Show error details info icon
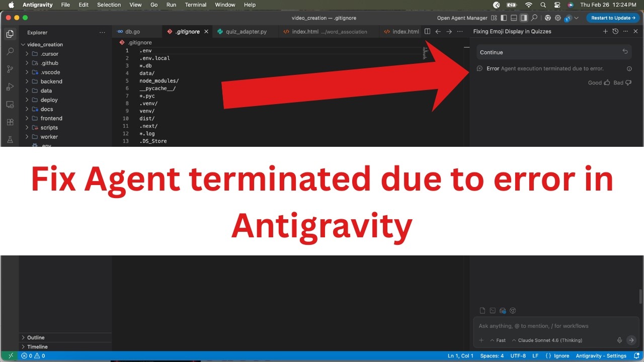Screen dimensions: 644x362 click(629, 68)
